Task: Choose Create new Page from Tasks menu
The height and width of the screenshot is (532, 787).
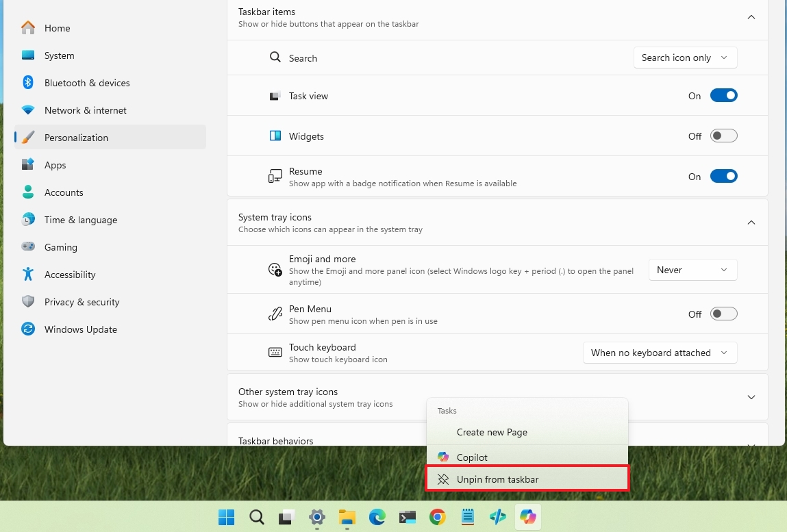Action: [x=492, y=432]
